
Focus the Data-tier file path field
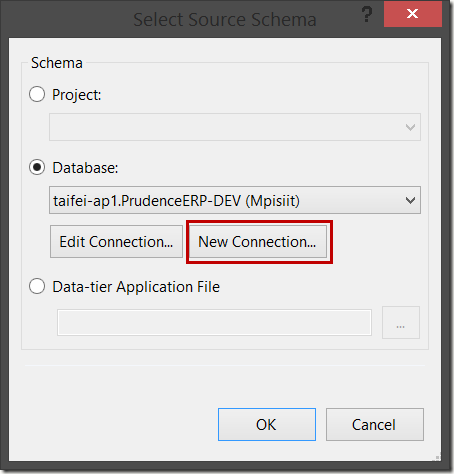point(214,322)
